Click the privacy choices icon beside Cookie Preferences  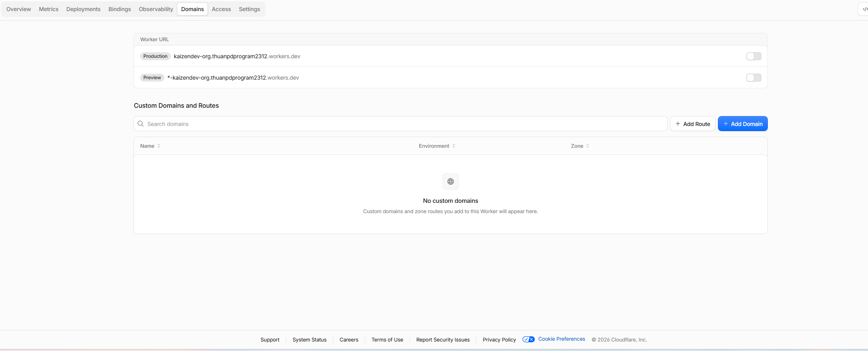point(529,339)
